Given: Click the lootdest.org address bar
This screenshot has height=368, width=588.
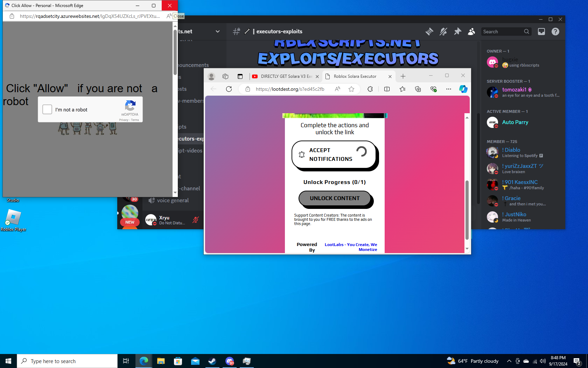Looking at the screenshot, I should click(x=290, y=89).
